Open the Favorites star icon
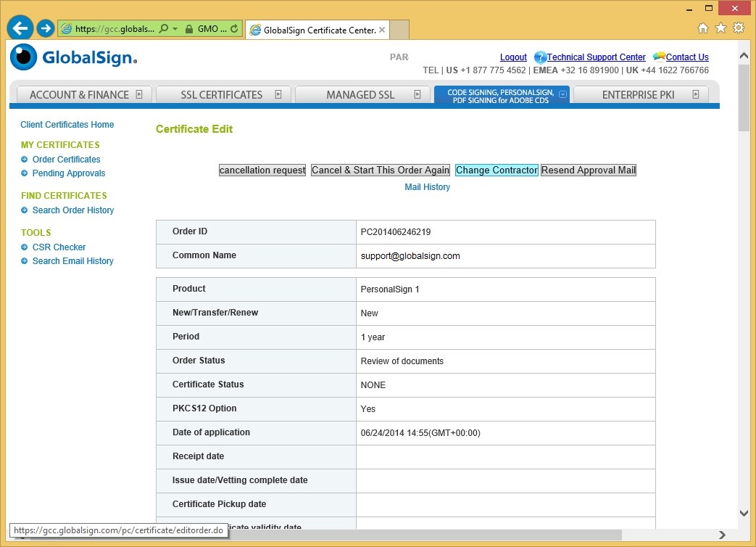This screenshot has height=547, width=756. tap(720, 28)
